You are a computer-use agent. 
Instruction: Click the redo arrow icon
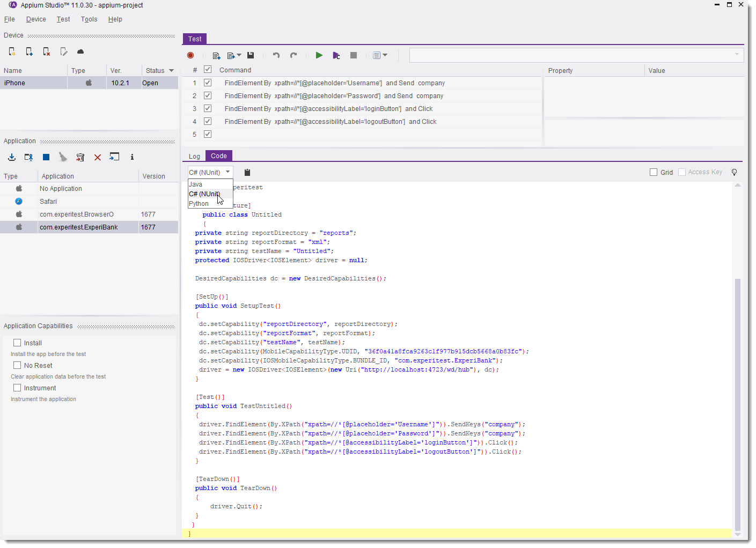[293, 55]
